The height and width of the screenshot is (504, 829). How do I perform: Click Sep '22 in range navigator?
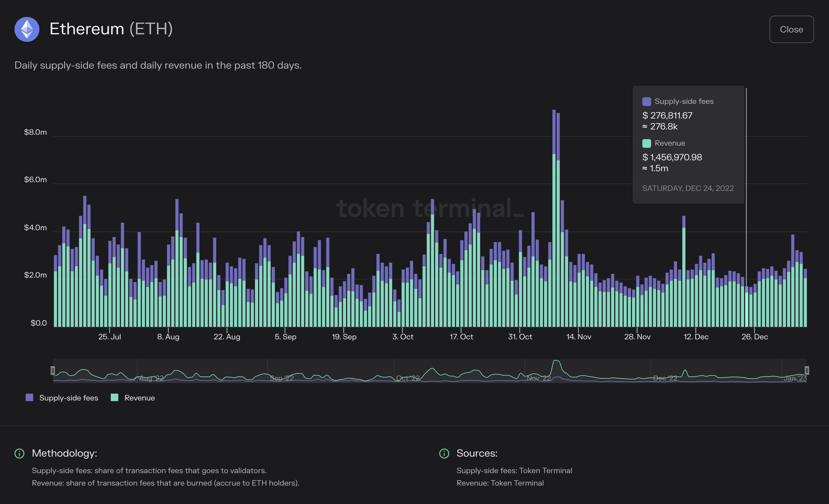(x=282, y=378)
